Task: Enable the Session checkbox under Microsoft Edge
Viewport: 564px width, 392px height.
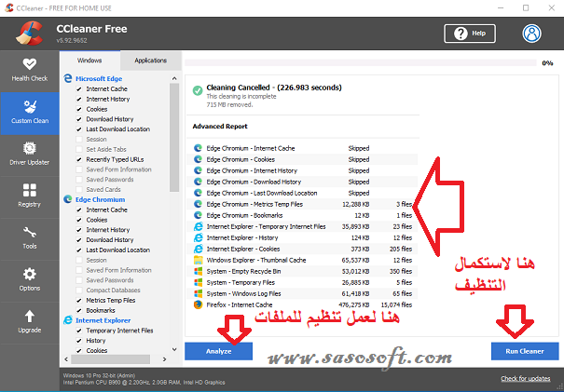Action: [79, 140]
